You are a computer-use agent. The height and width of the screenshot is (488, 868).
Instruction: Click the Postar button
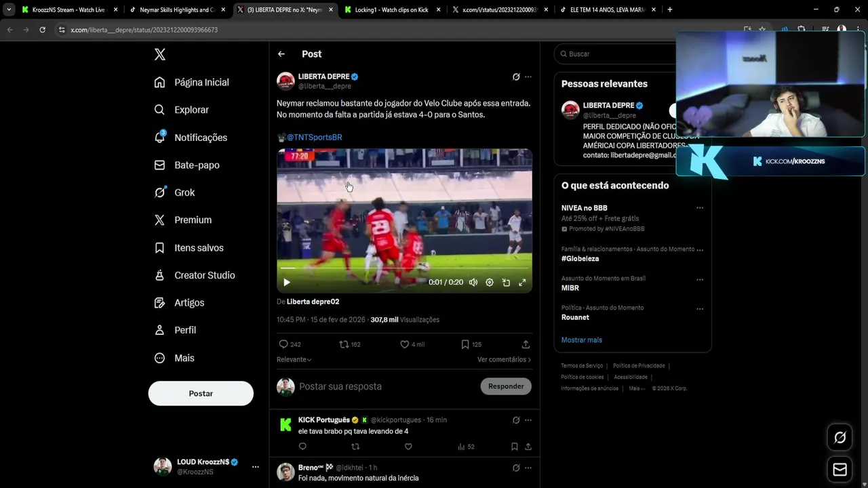click(201, 393)
